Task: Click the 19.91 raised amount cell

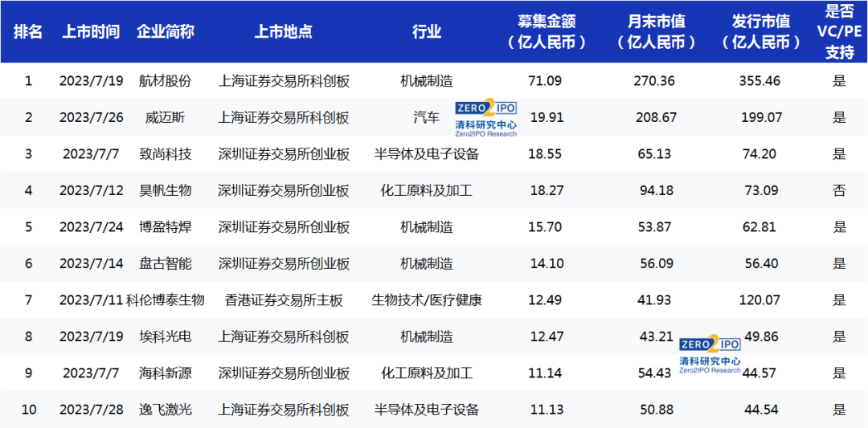Action: point(547,118)
